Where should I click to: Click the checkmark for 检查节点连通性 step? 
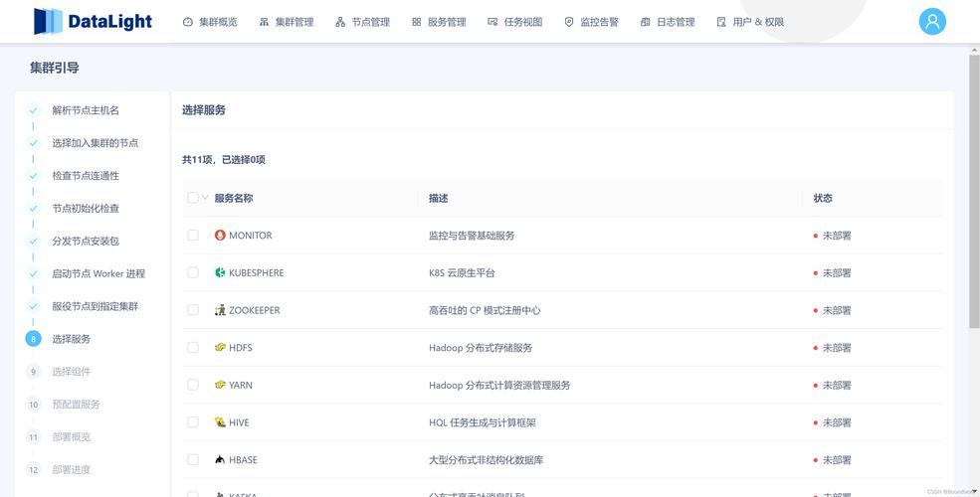(33, 176)
